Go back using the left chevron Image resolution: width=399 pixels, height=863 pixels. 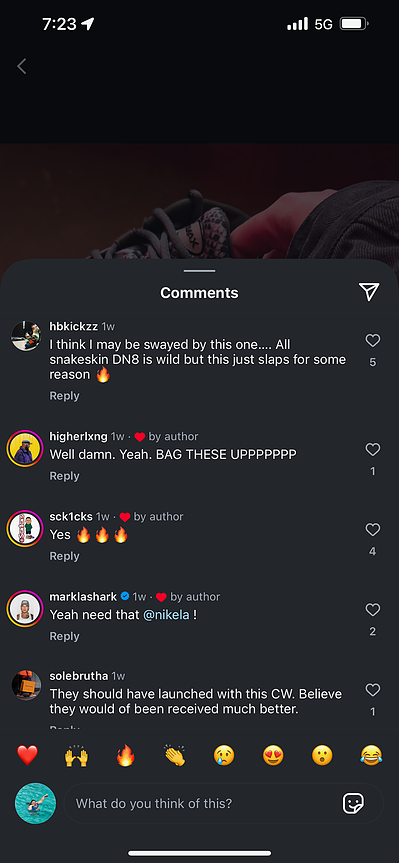click(21, 67)
